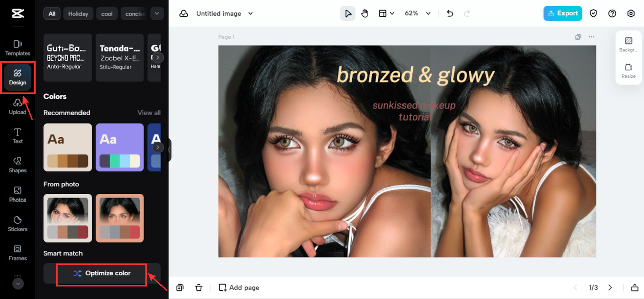Select the cool style filter
This screenshot has width=644, height=299.
[107, 14]
